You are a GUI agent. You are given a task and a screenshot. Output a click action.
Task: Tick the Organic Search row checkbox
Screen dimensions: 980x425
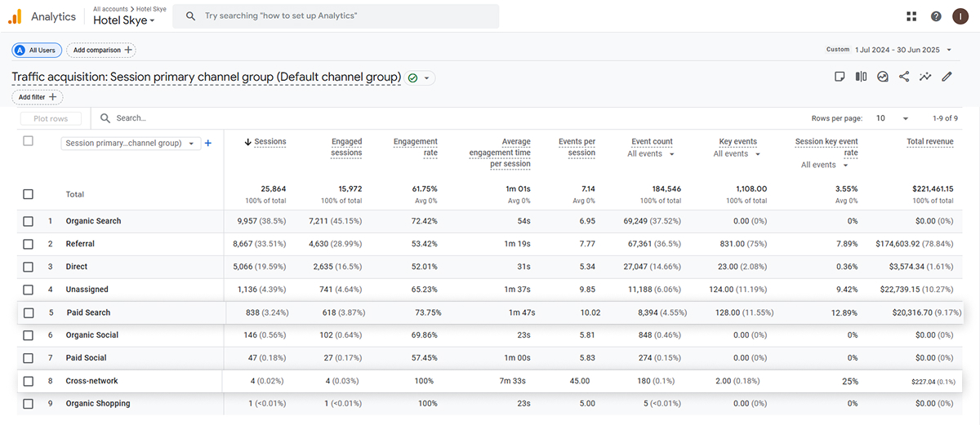coord(29,221)
